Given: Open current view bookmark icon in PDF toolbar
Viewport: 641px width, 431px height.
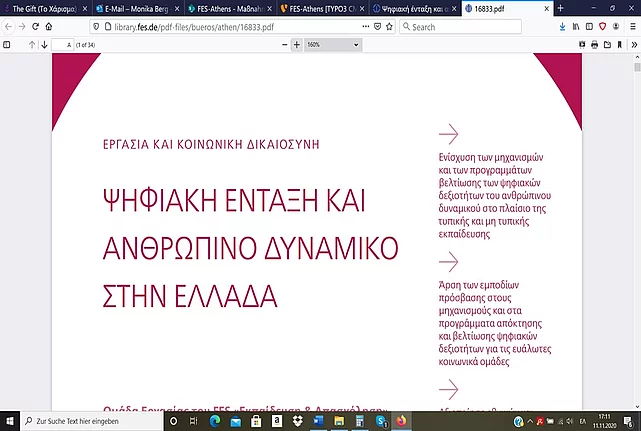Looking at the screenshot, I should [x=620, y=45].
